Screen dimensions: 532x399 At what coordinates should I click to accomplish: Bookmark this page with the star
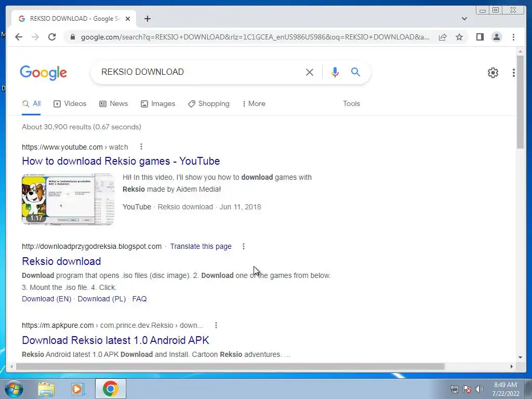459,37
